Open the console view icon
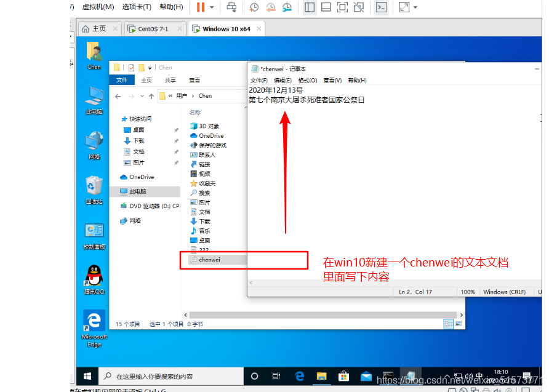549x392 pixels. [x=382, y=7]
